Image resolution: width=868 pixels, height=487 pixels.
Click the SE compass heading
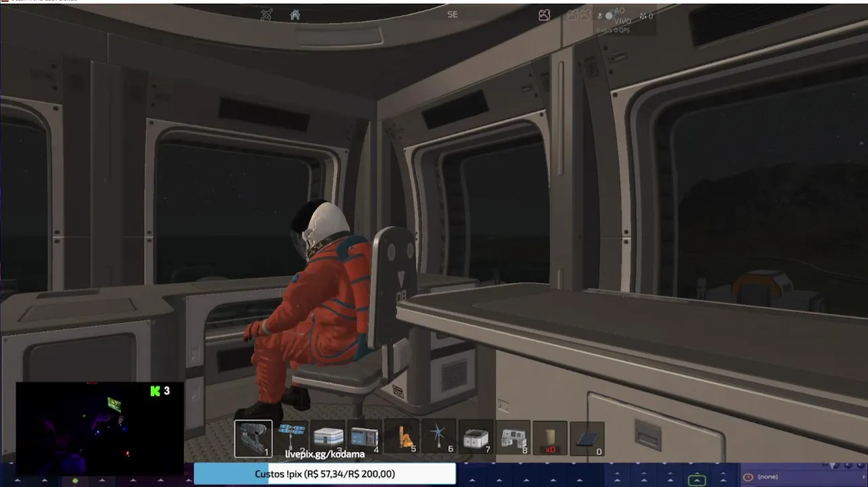[x=453, y=14]
